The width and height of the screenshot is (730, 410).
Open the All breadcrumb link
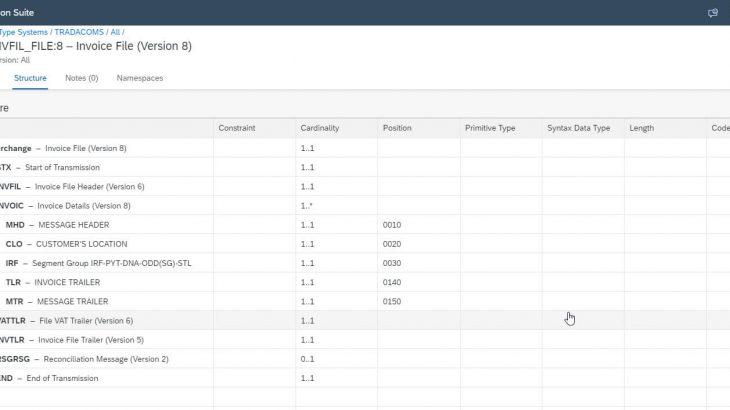115,32
